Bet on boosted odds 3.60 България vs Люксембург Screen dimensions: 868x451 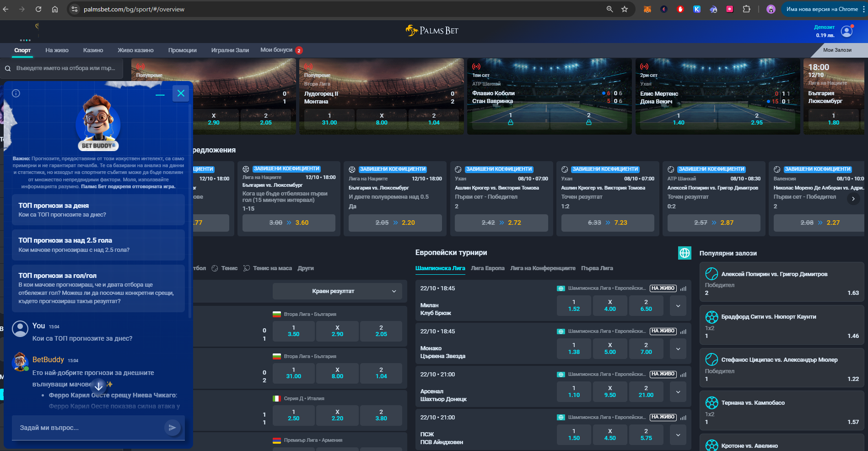pos(289,223)
